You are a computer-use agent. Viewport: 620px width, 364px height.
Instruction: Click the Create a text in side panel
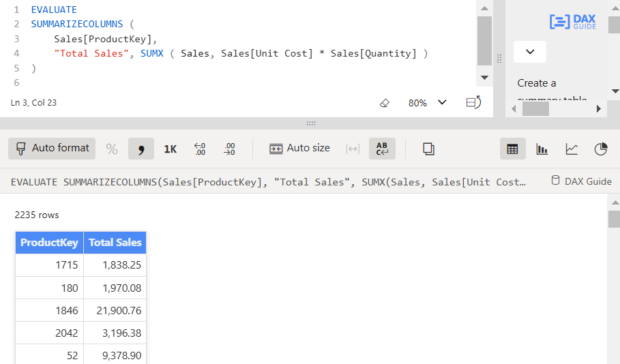(x=537, y=83)
